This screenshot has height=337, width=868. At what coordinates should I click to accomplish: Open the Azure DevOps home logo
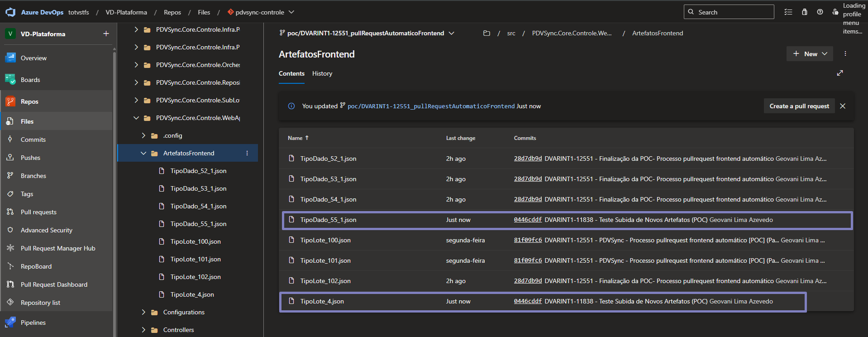tap(10, 12)
